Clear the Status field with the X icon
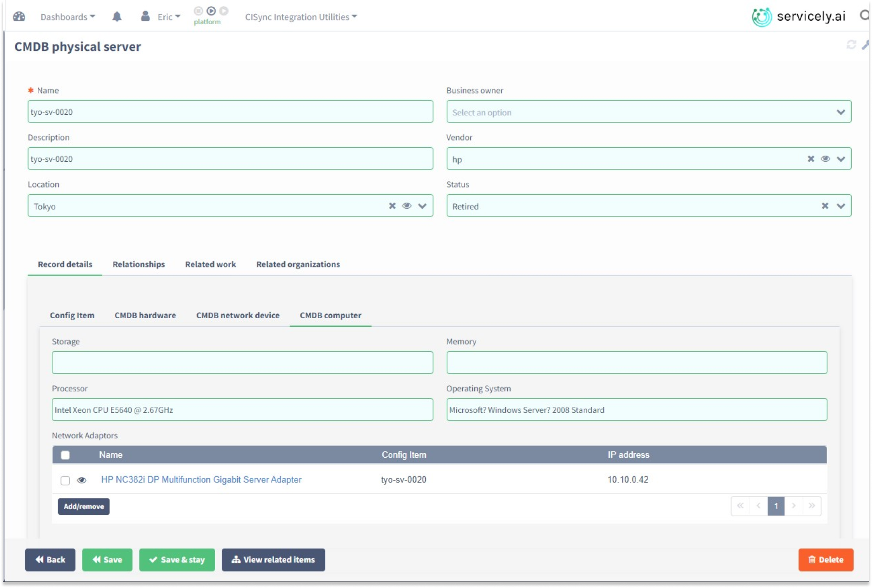Image resolution: width=872 pixels, height=588 pixels. [x=824, y=205]
